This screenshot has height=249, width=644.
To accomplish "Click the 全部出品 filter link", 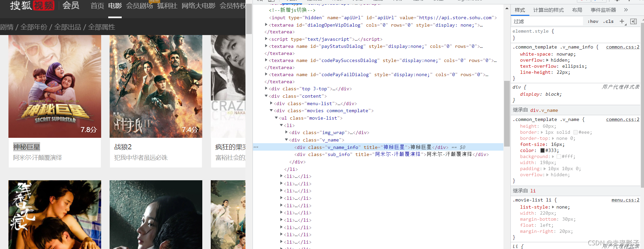I will (67, 27).
